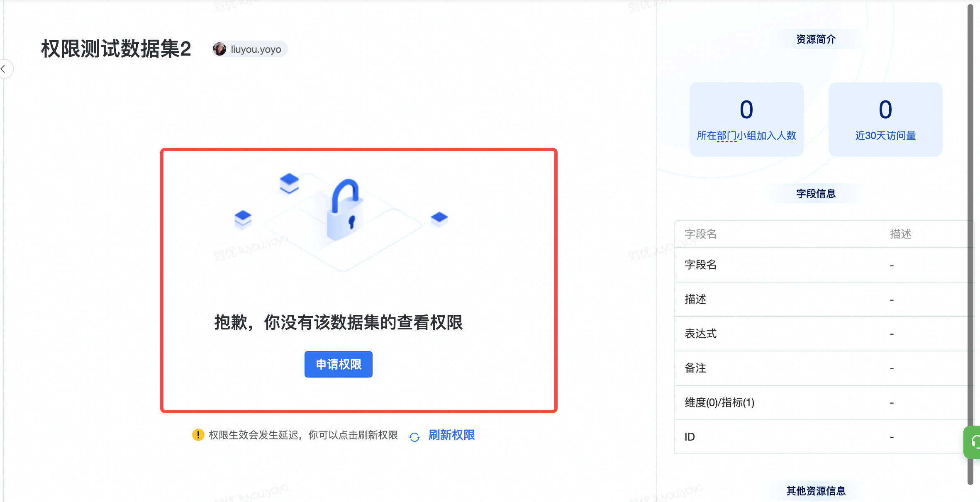This screenshot has width=980, height=502.
Task: Open the green customer support headset widget
Action: 972,442
